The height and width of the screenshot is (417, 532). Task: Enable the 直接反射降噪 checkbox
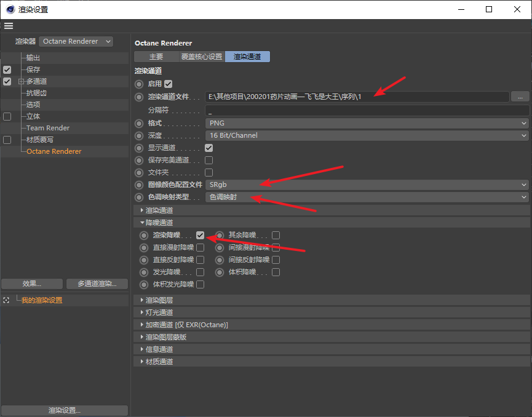200,260
